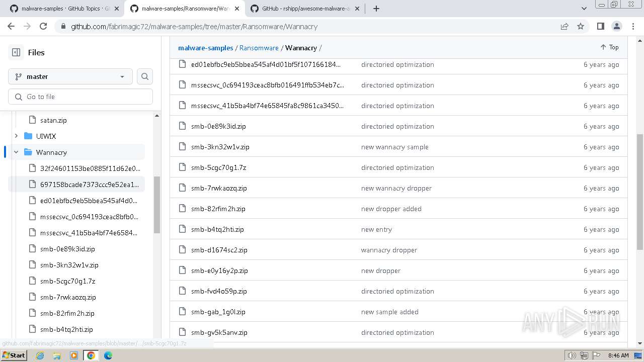Open 'new wannacry dropper' commit message
Screen dimensions: 644x362
[x=396, y=188]
